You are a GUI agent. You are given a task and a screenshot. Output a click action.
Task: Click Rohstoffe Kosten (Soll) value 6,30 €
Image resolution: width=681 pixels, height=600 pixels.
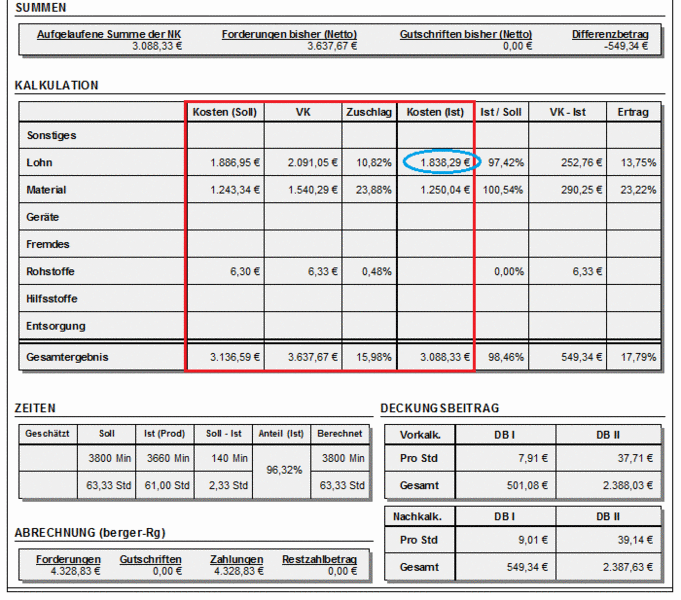[245, 272]
